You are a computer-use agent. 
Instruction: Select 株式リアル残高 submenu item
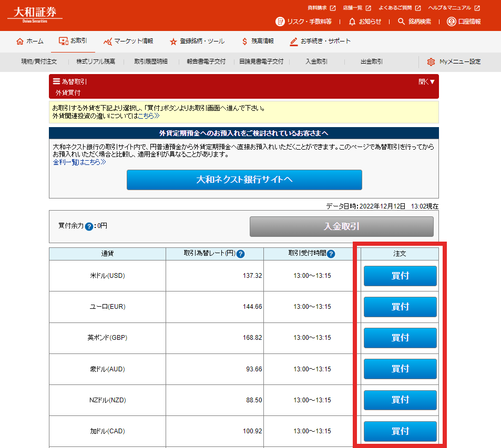pyautogui.click(x=96, y=61)
